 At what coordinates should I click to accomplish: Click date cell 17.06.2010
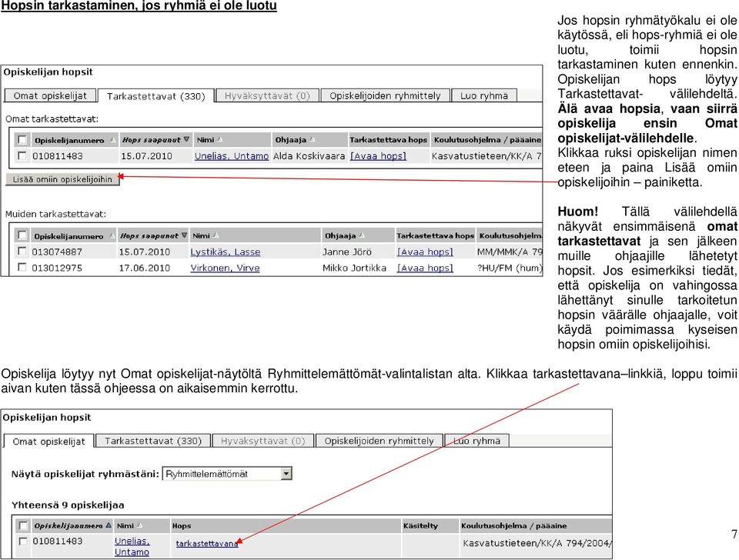(144, 268)
